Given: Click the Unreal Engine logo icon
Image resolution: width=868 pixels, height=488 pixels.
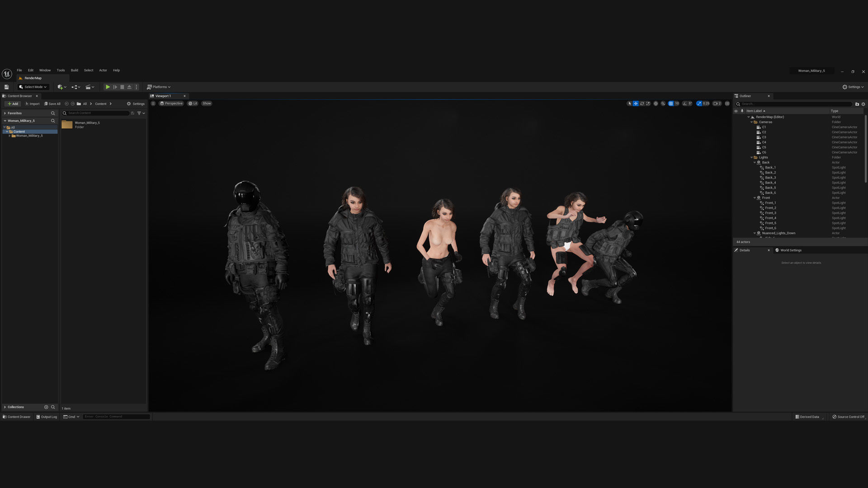Looking at the screenshot, I should (x=7, y=74).
